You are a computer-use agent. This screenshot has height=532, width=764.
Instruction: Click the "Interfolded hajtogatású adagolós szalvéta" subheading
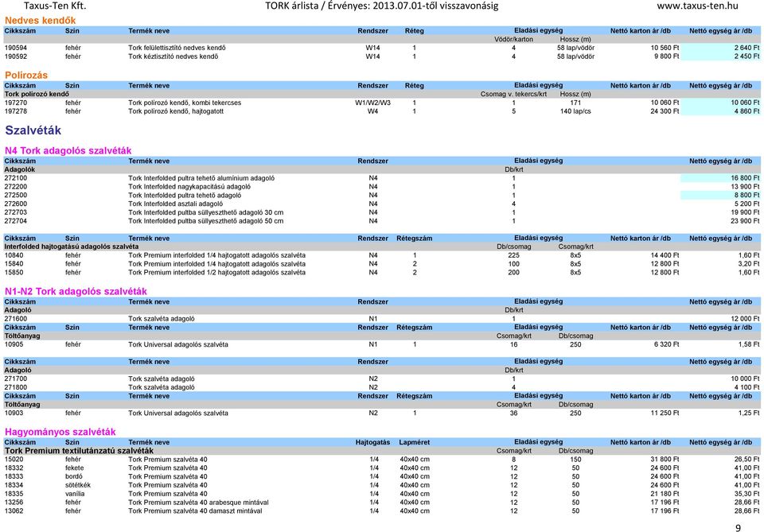(x=72, y=247)
